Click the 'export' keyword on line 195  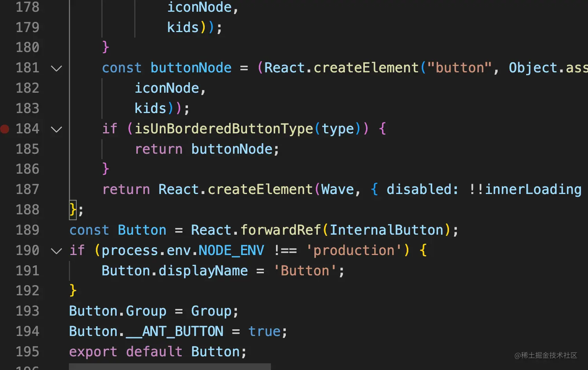(93, 351)
